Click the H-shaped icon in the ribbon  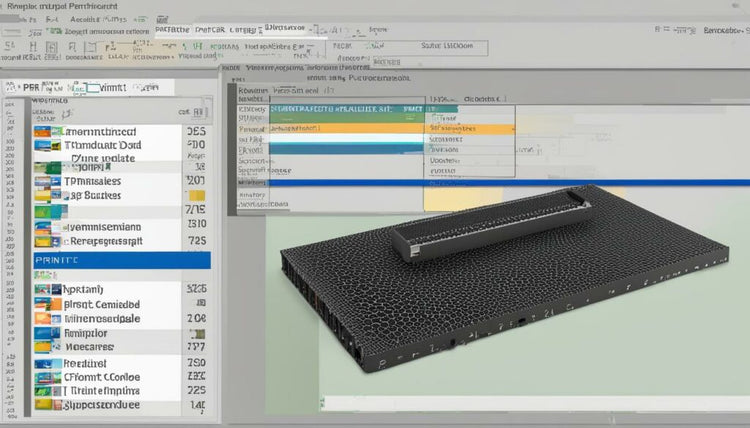tap(33, 46)
